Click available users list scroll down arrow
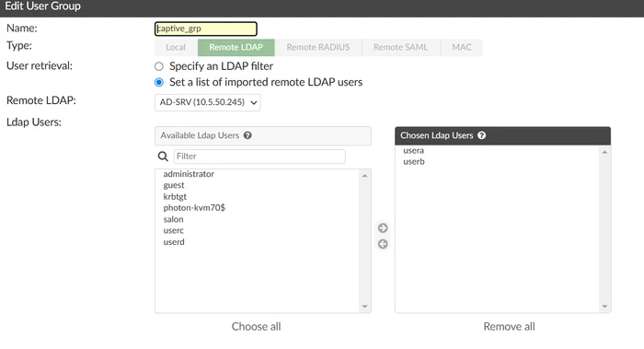 364,307
